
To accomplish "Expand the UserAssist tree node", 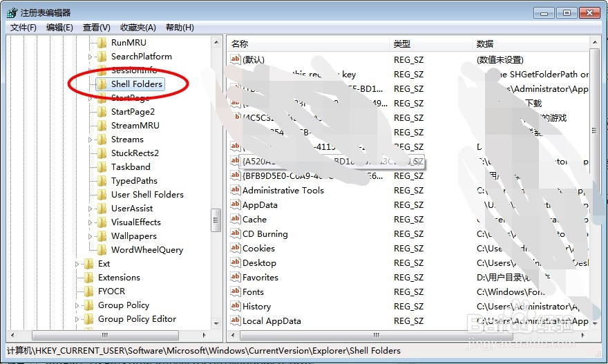I will coord(90,209).
